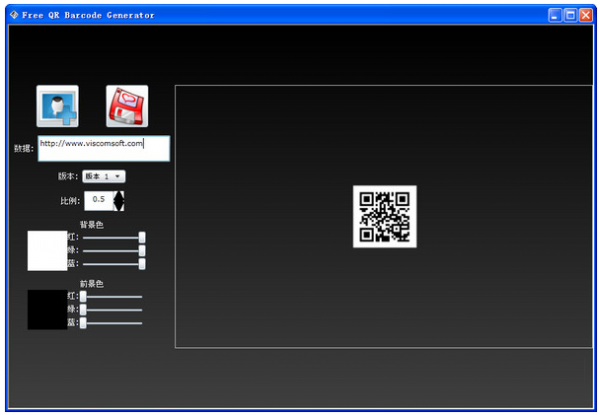Click foreground color red slider handle

(x=83, y=296)
